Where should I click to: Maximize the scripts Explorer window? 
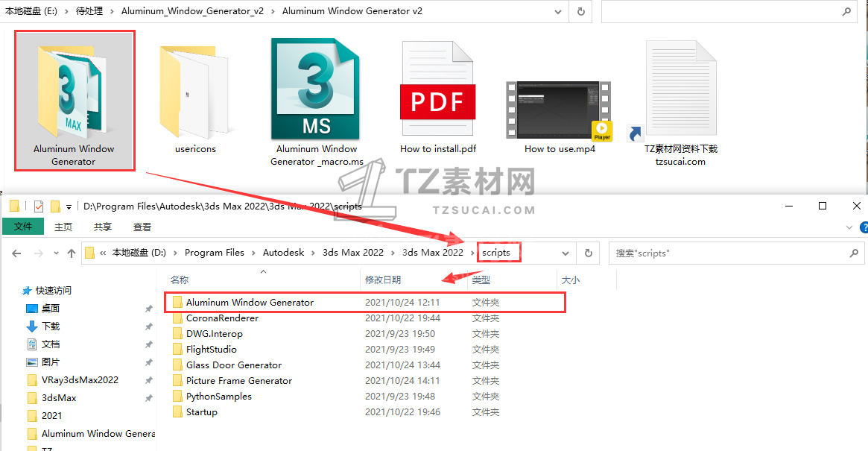pos(823,206)
